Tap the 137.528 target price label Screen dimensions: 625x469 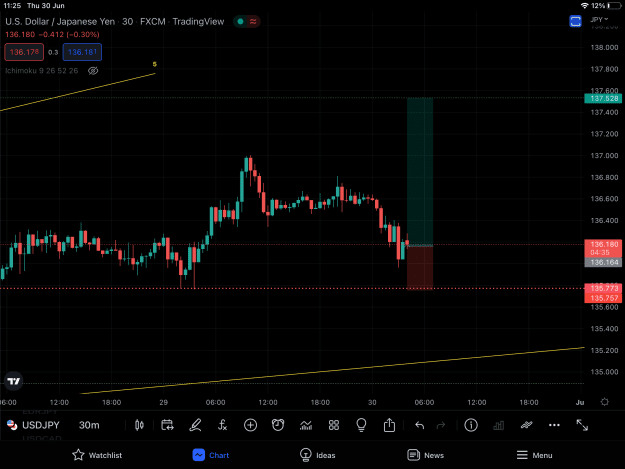click(x=603, y=98)
